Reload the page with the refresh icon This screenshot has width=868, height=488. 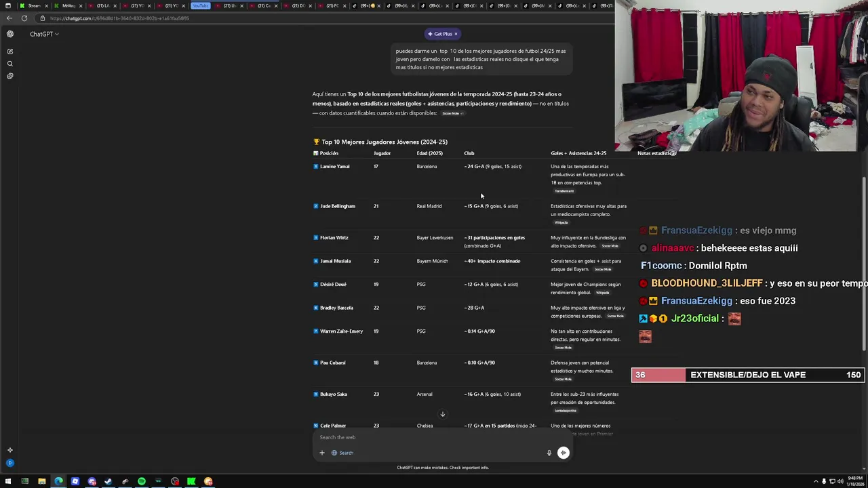[24, 18]
